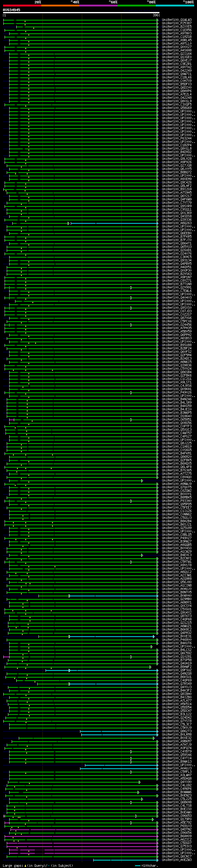Image resolution: width=197 pixels, height=868 pixels.
Task: Select the UniRef100_C1H819 label
Action: pyautogui.click(x=177, y=446)
